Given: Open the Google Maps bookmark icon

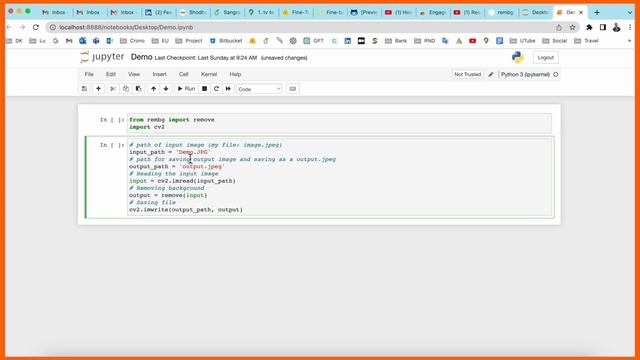Looking at the screenshot, I should (486, 41).
